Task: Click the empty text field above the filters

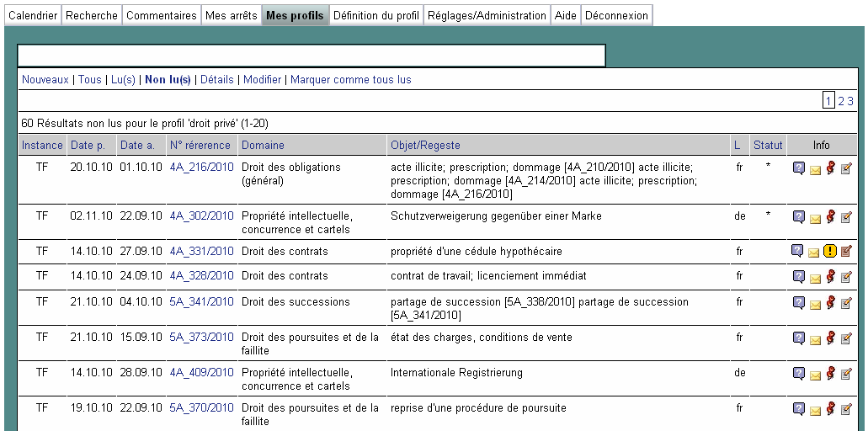Action: [311, 56]
